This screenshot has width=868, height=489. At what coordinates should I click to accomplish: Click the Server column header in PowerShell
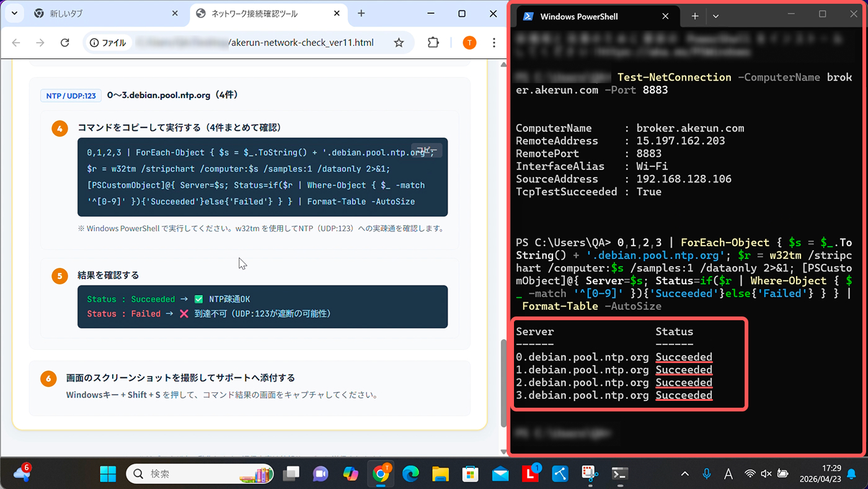534,331
